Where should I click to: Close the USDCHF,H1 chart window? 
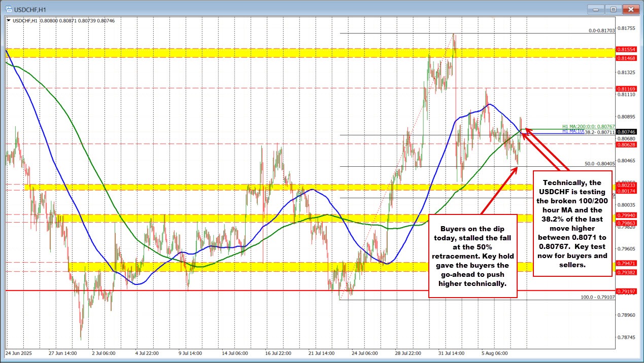(631, 9)
